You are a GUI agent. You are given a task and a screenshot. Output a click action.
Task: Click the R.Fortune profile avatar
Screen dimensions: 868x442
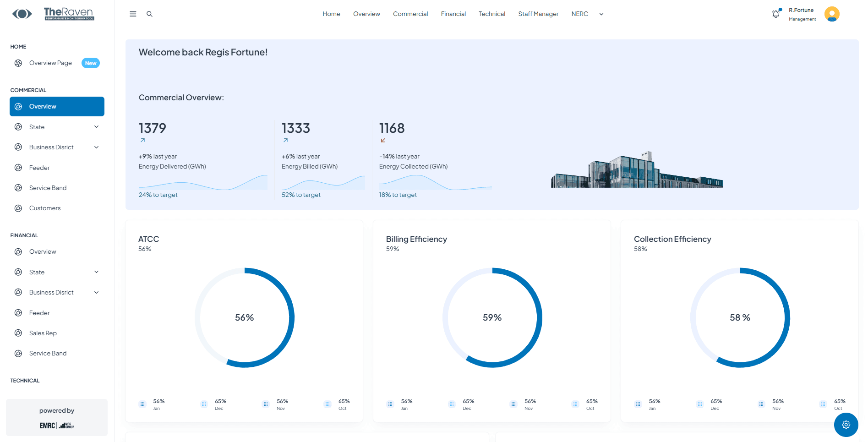click(x=832, y=14)
